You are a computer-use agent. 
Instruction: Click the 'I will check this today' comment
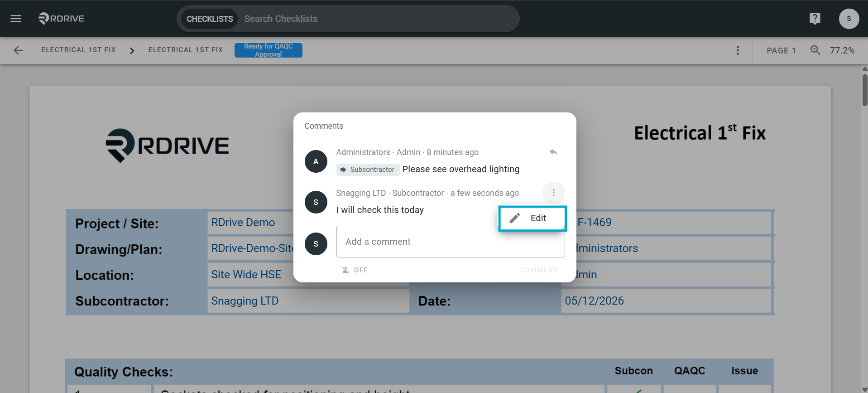380,210
